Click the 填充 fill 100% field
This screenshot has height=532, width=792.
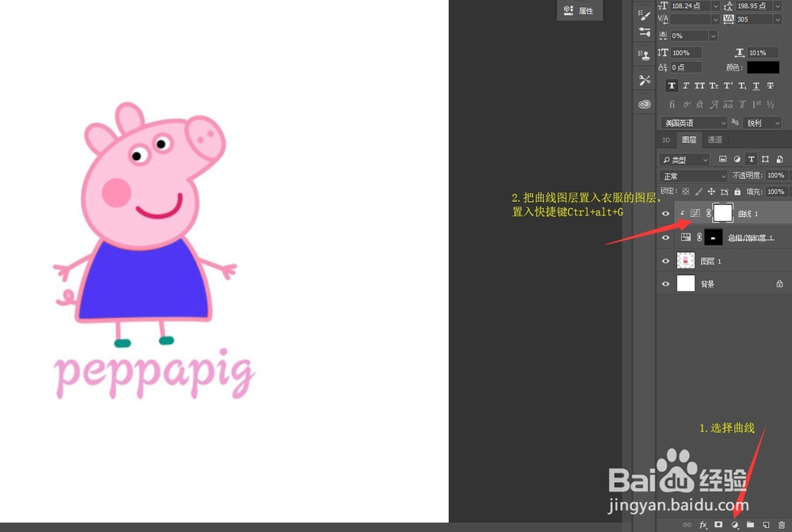[x=776, y=192]
